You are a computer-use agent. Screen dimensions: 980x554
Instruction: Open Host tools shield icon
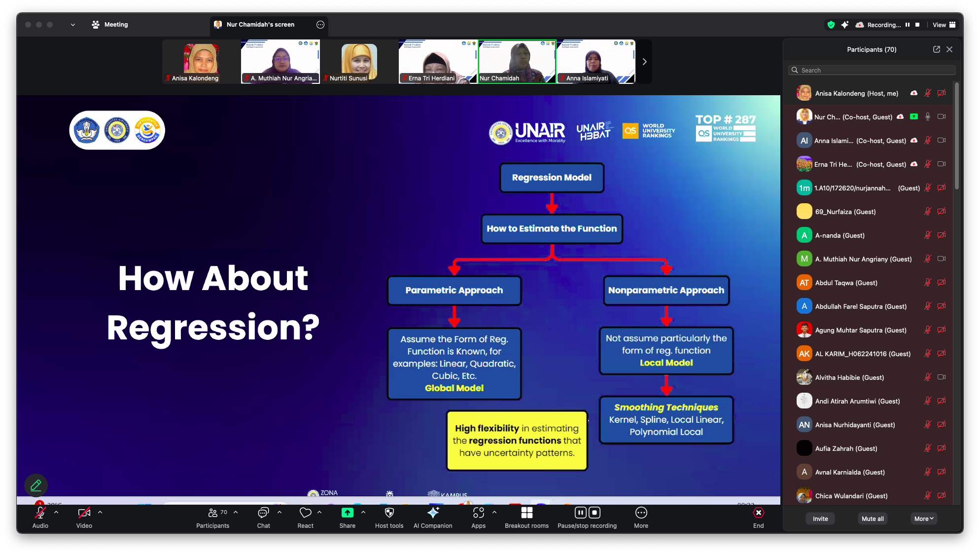pyautogui.click(x=389, y=513)
